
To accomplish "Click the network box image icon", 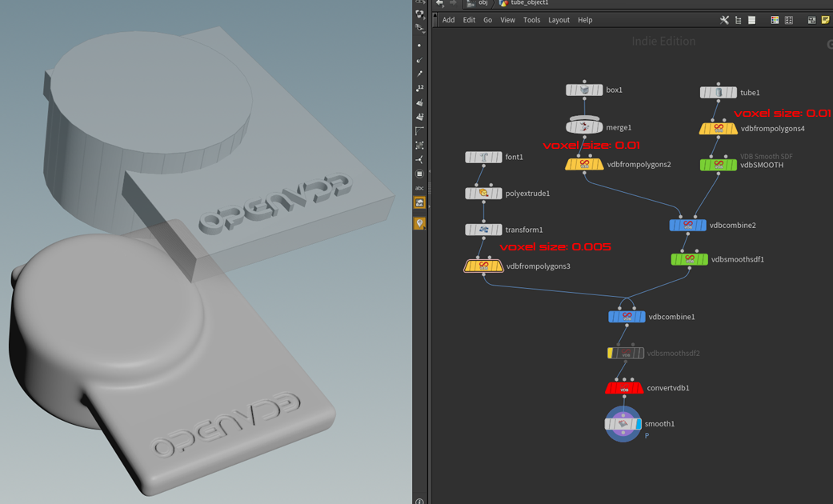I will tap(811, 20).
